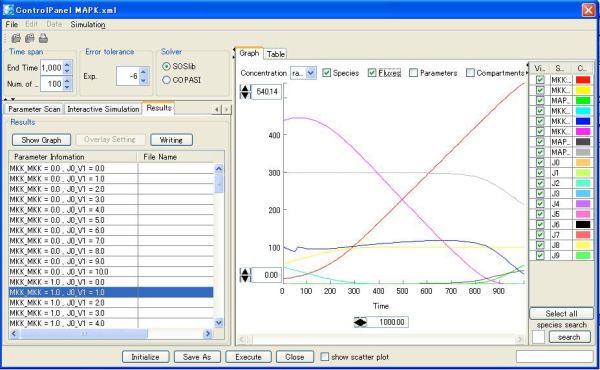The height and width of the screenshot is (370, 600).
Task: Click the scroll down arrow of the results list
Action: click(219, 323)
